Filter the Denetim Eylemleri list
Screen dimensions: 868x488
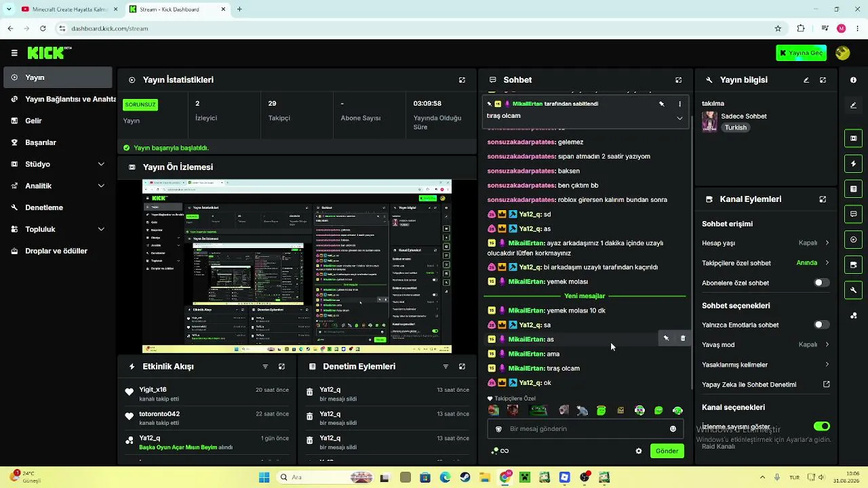coord(446,367)
